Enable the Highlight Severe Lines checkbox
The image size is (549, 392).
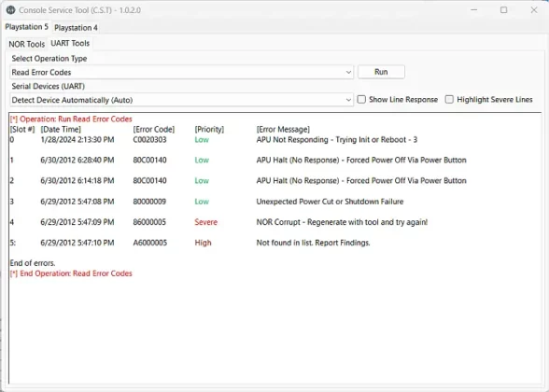tap(449, 99)
